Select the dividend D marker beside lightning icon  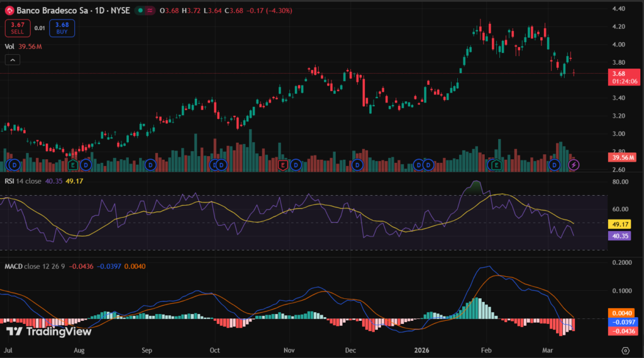[555, 165]
